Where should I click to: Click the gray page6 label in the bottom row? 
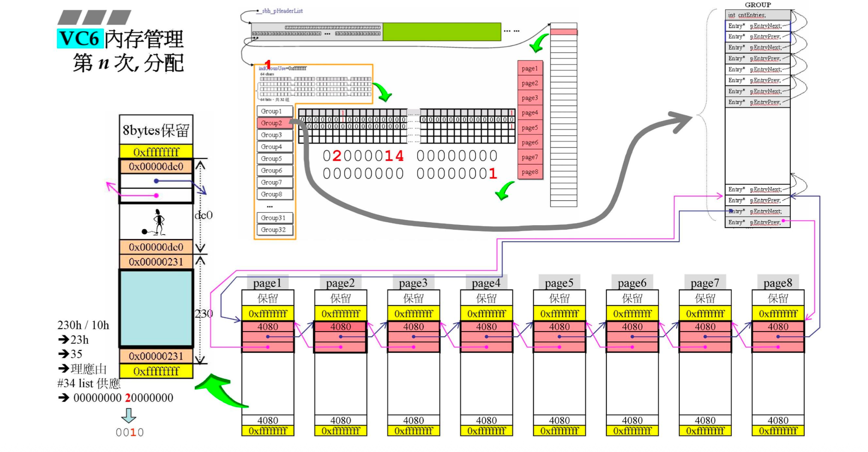632,282
